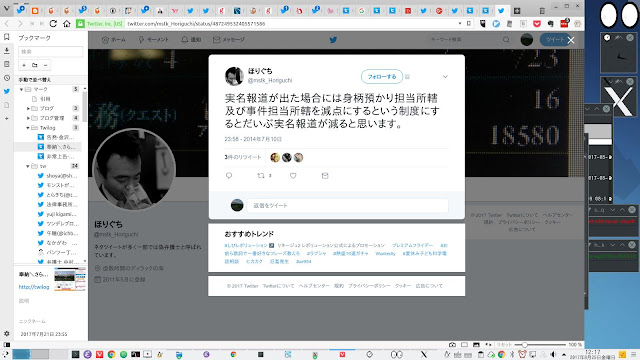Select the ホーム tab in Twitter navigation

[x=114, y=40]
